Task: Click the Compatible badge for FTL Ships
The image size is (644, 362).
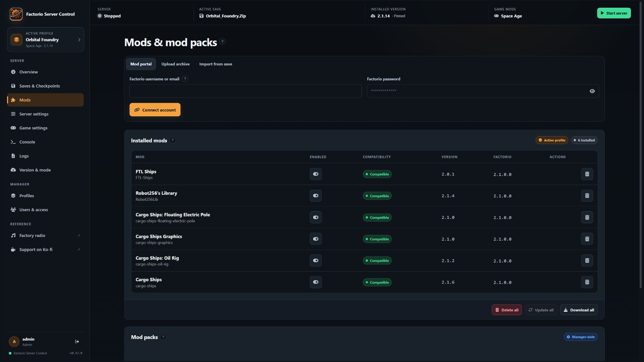Action: click(x=377, y=174)
